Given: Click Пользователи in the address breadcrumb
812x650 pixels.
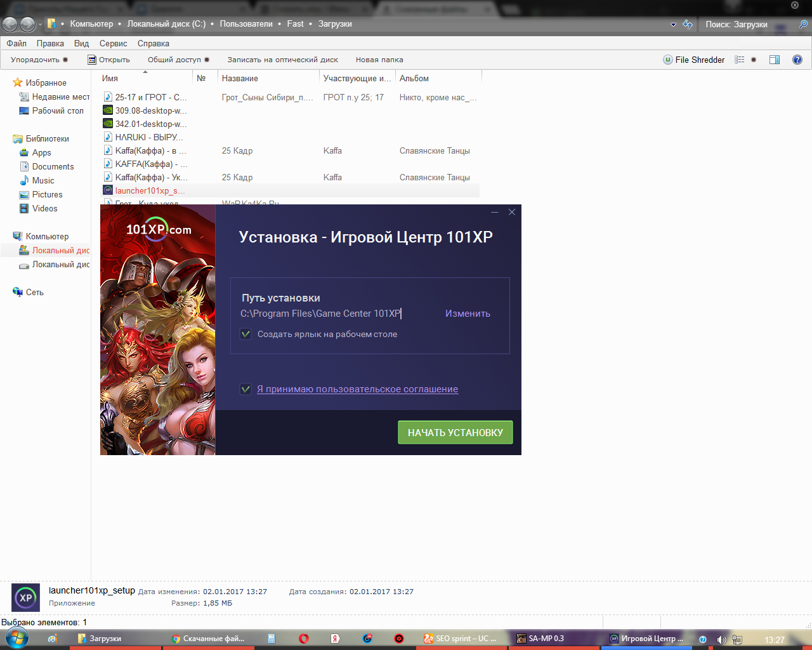Looking at the screenshot, I should click(x=246, y=24).
